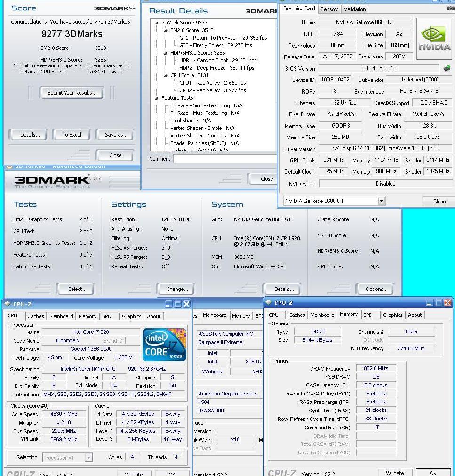Select the Graphics Card tab in GPU-Z
455x476 pixels.
coord(299,8)
